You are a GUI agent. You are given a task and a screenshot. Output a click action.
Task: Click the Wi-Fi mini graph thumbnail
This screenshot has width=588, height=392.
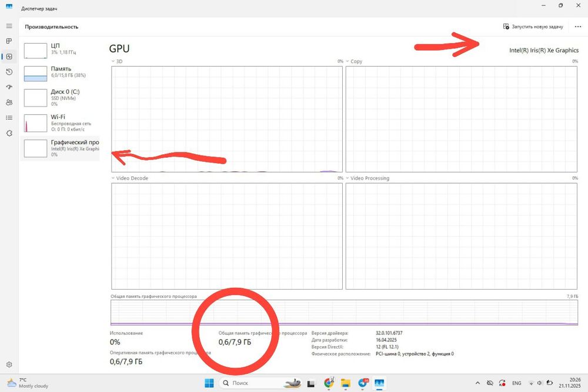(35, 123)
